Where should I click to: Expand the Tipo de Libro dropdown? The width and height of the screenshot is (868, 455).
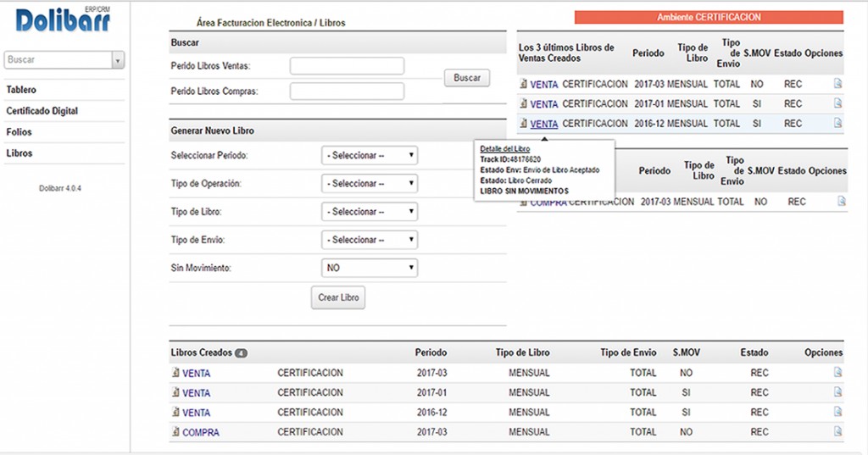tap(370, 212)
